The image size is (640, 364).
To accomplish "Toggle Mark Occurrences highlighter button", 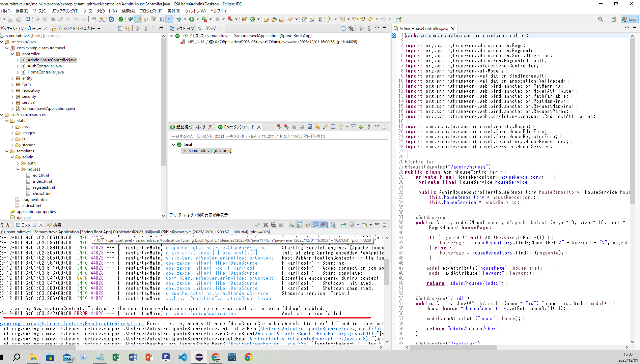I will coord(138,19).
